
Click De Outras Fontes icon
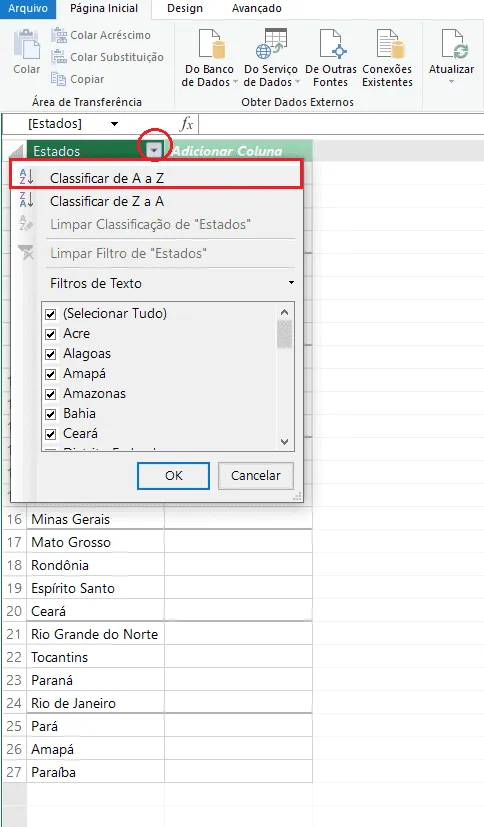click(332, 43)
